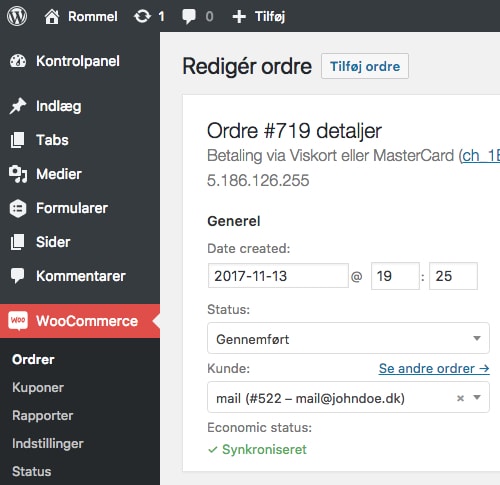
Task: Select the Formularer forms icon
Action: [18, 208]
